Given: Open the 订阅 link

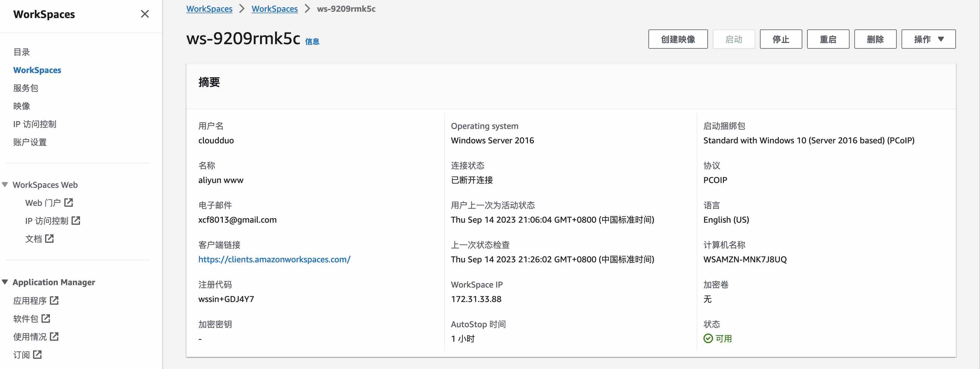Looking at the screenshot, I should (22, 355).
